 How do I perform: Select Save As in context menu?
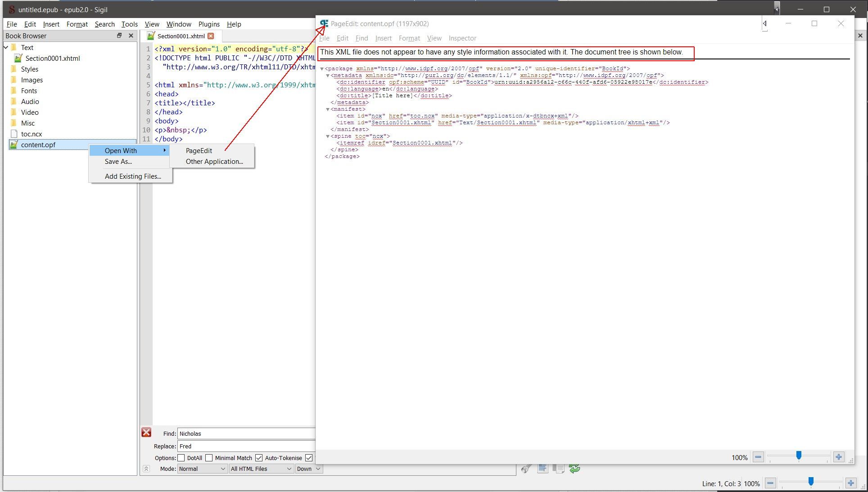pos(118,162)
